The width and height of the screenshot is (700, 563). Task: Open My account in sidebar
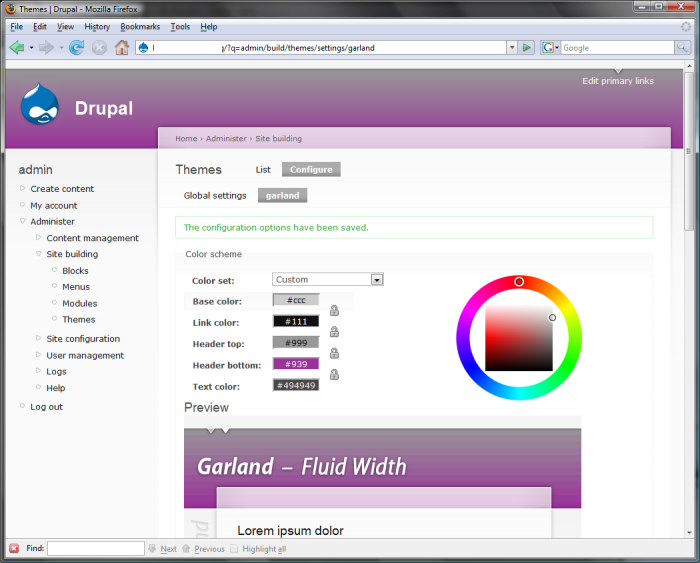pyautogui.click(x=54, y=205)
